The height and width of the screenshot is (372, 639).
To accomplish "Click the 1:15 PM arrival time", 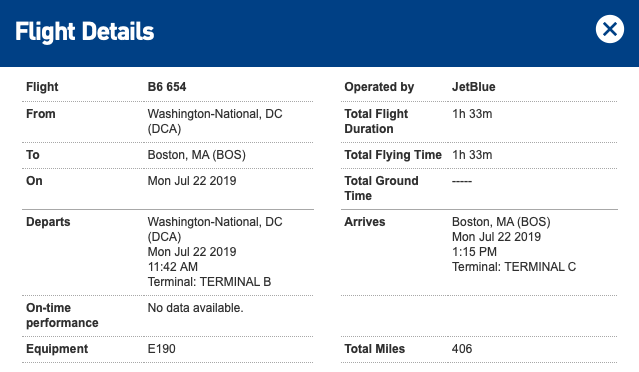I will (x=474, y=252).
